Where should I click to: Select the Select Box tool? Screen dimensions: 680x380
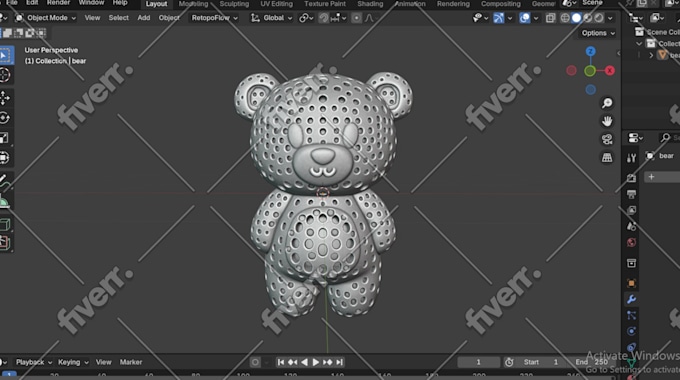[5, 56]
